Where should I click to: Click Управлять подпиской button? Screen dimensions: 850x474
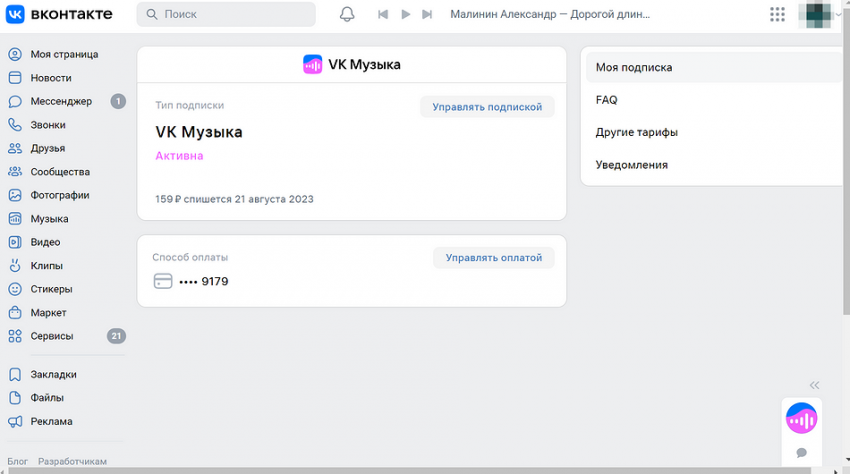coord(487,107)
